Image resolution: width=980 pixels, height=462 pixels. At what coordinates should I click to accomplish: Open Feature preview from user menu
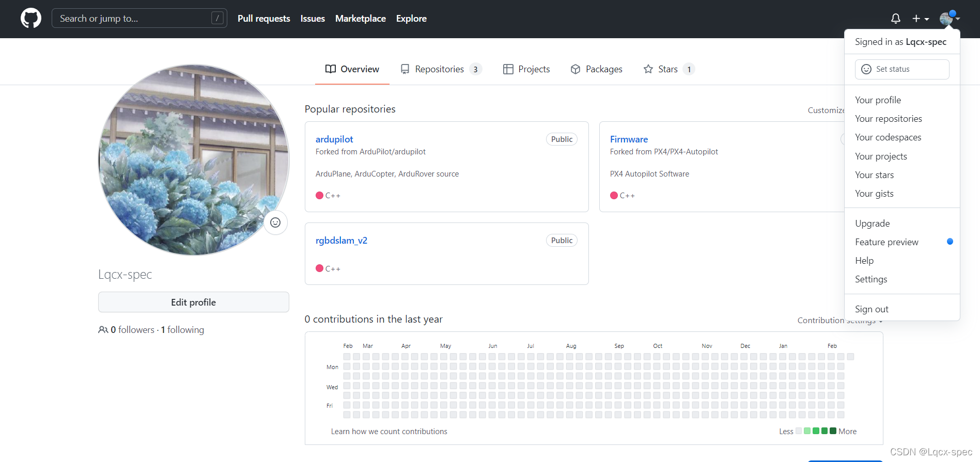point(902,242)
